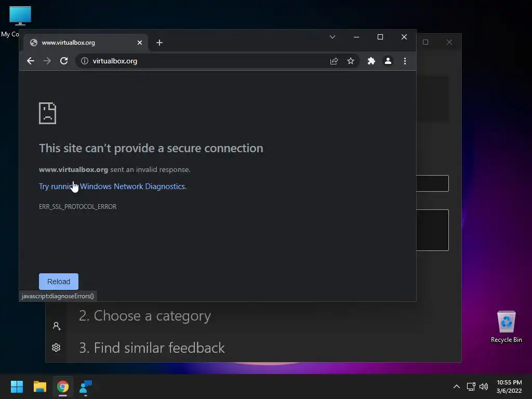
Task: Run Windows Network Diagnostics link
Action: coord(112,187)
